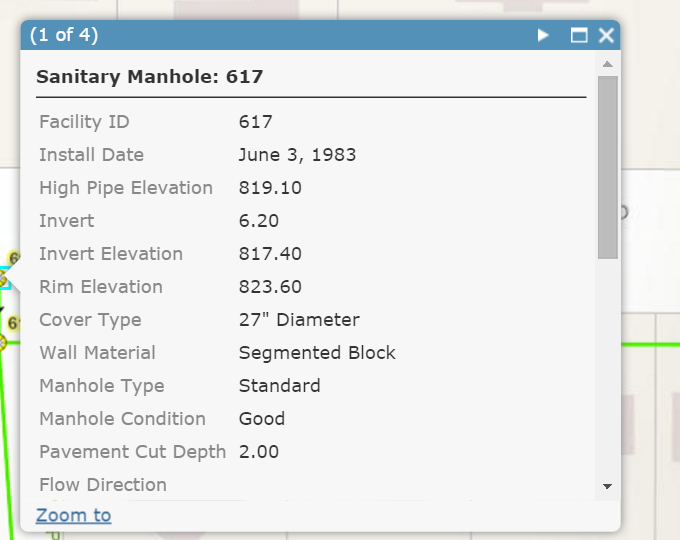
Task: Click the popup vertical scrollbar thumb
Action: [x=608, y=167]
